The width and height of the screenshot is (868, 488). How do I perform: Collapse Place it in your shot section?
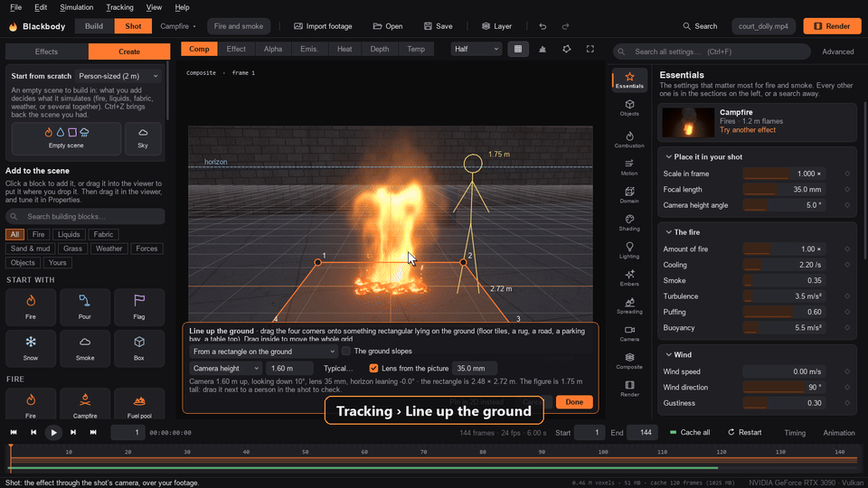click(703, 157)
